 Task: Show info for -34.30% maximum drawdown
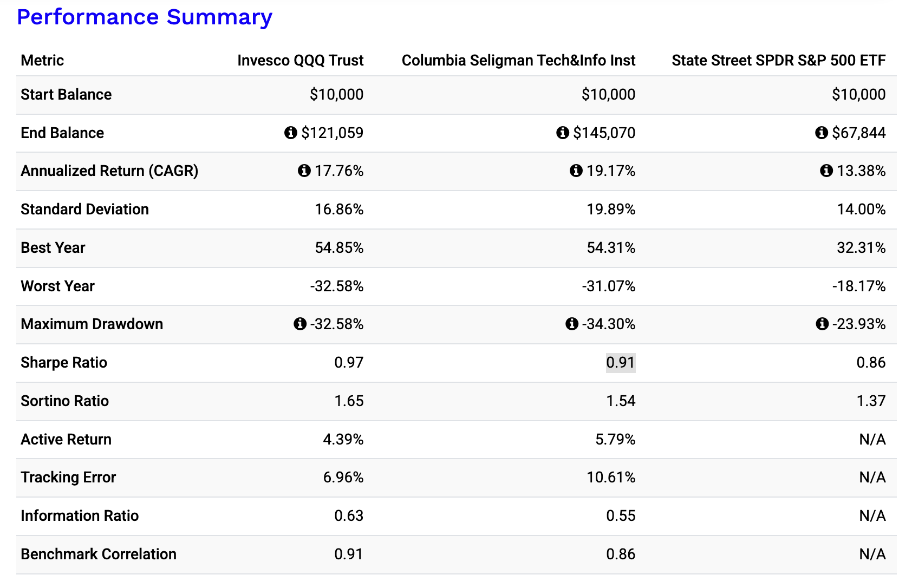pyautogui.click(x=572, y=324)
